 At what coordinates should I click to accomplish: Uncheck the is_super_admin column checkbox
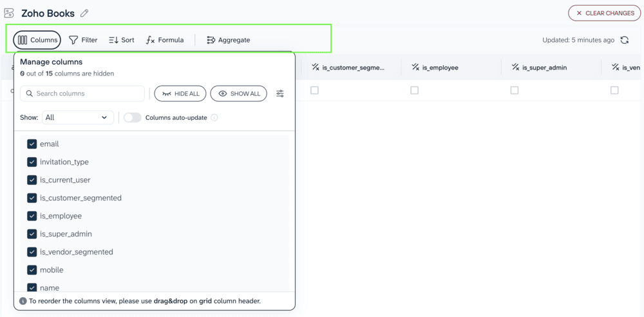32,234
